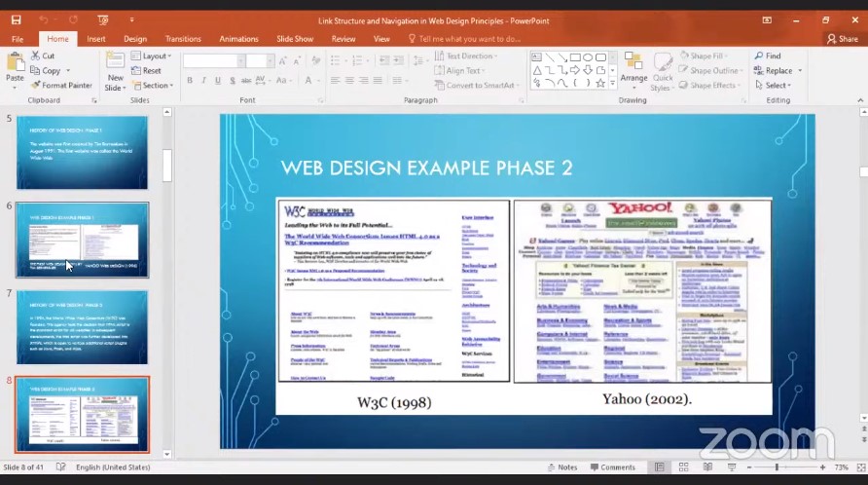Toggle Italic formatting

click(203, 81)
